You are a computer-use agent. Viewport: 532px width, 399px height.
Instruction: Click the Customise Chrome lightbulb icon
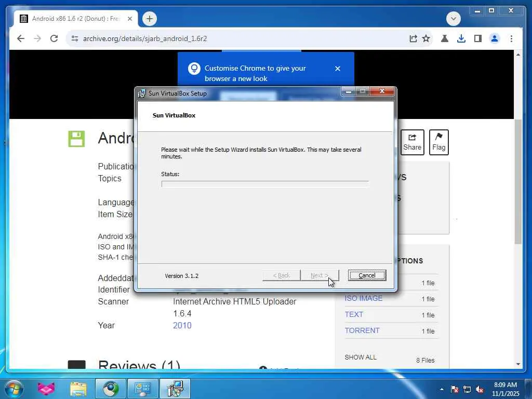coord(194,69)
